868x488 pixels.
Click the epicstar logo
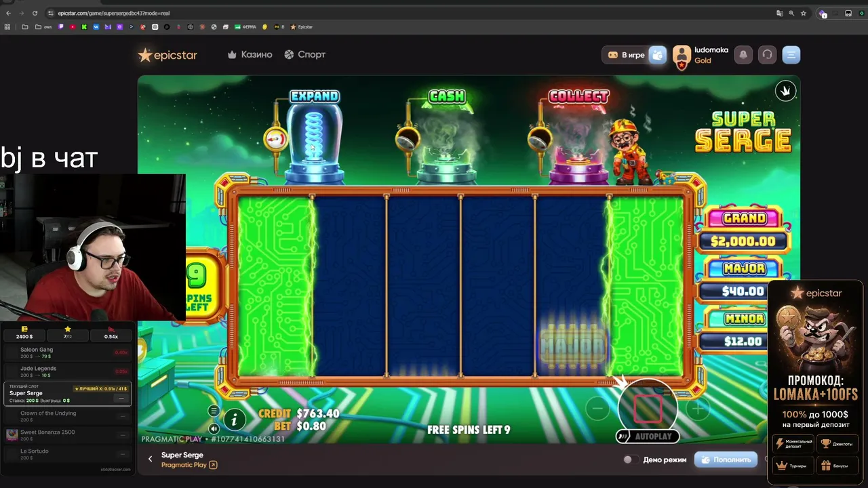pos(167,55)
